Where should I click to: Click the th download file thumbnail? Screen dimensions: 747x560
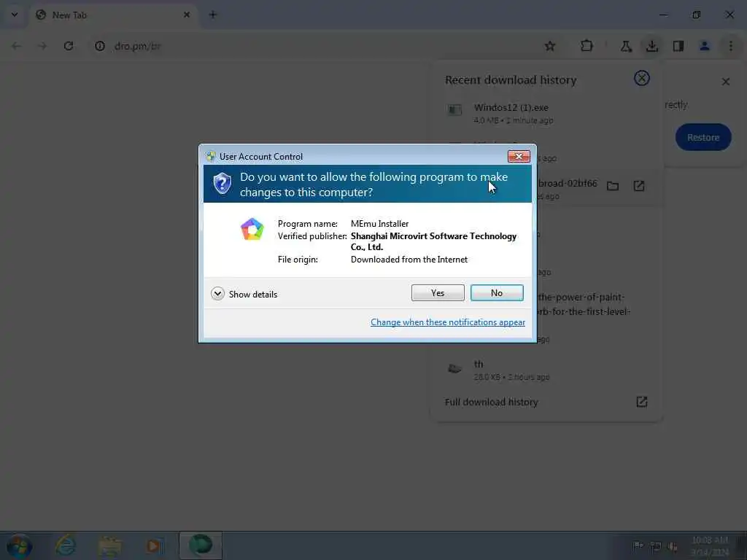pyautogui.click(x=454, y=368)
